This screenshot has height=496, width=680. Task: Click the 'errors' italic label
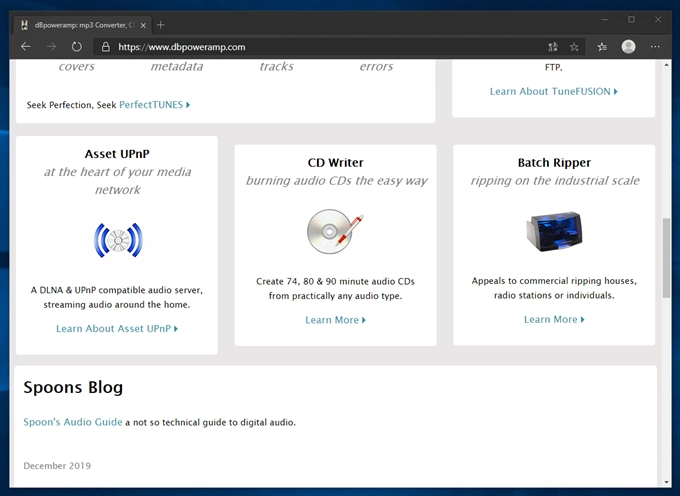click(376, 66)
